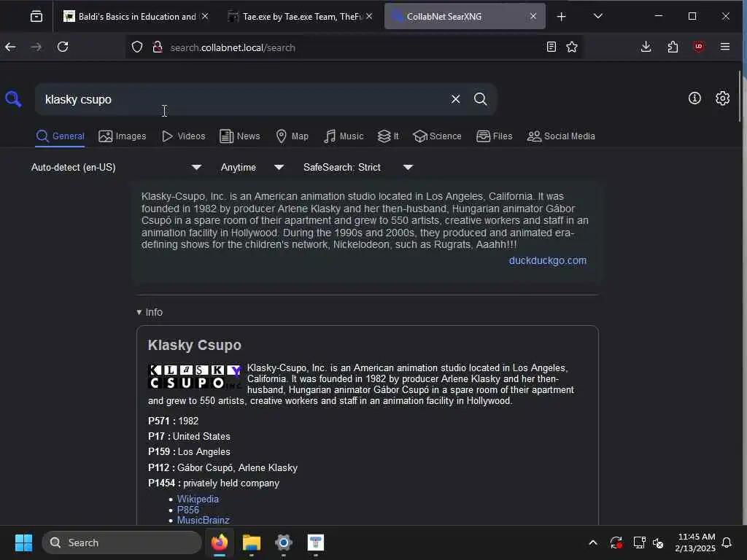The height and width of the screenshot is (560, 747).
Task: Open the Firefox downloads panel
Action: (646, 47)
